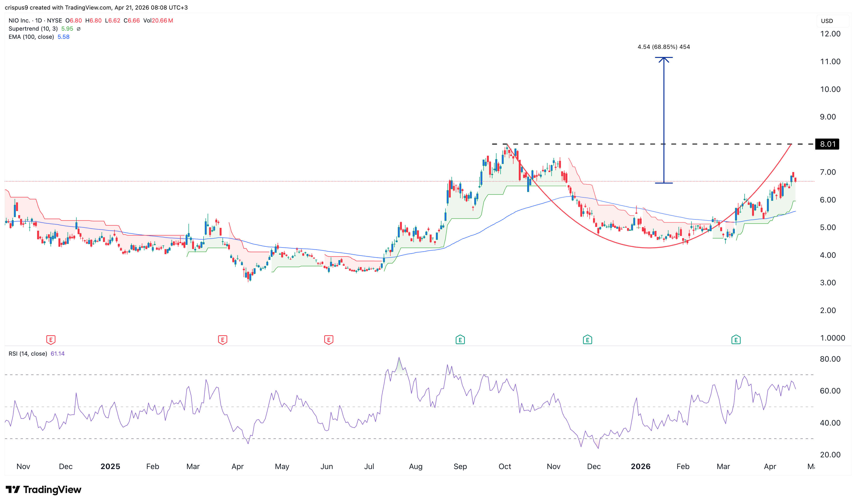Open the 1D interval selector in the legend
Viewport: 856px width, 504px height.
point(38,20)
